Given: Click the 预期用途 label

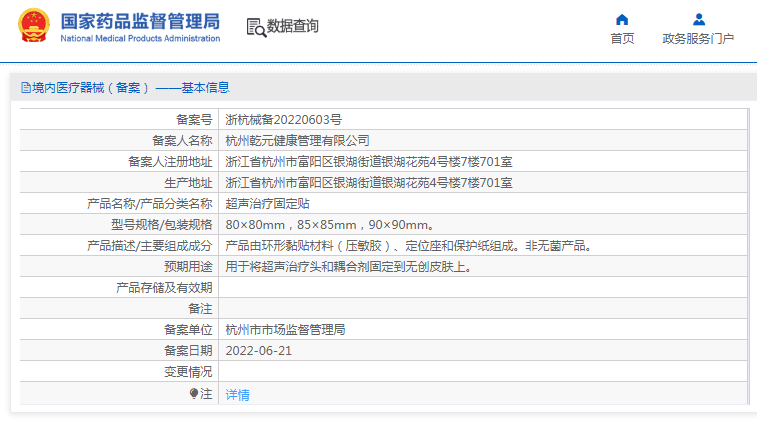Looking at the screenshot, I should coord(188,267).
